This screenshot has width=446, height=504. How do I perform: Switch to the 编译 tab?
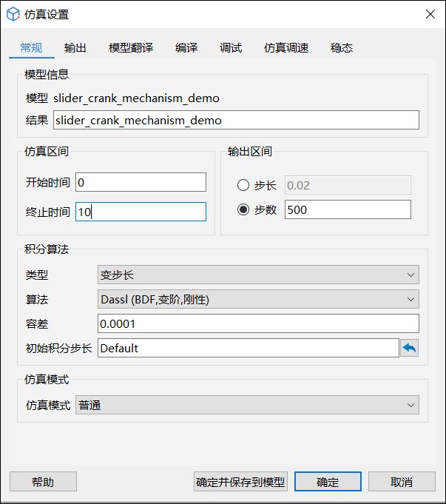click(x=186, y=48)
